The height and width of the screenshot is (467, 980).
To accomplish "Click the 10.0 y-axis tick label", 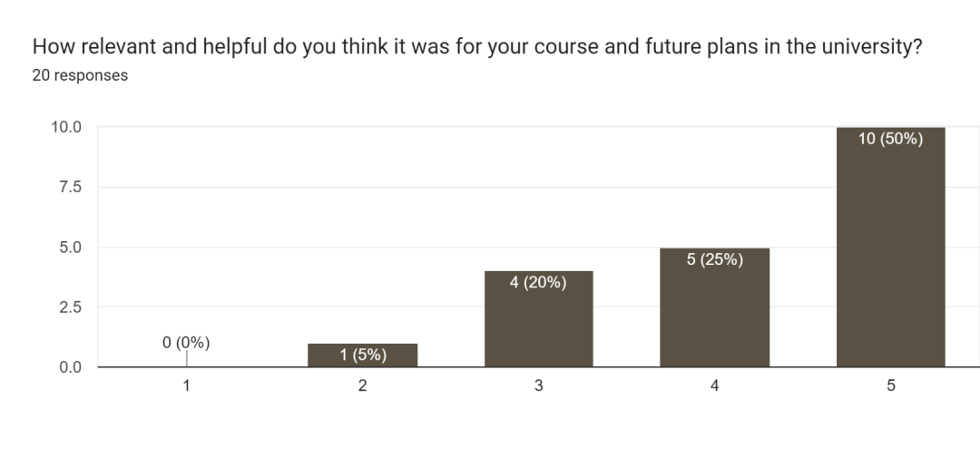I will pyautogui.click(x=66, y=127).
